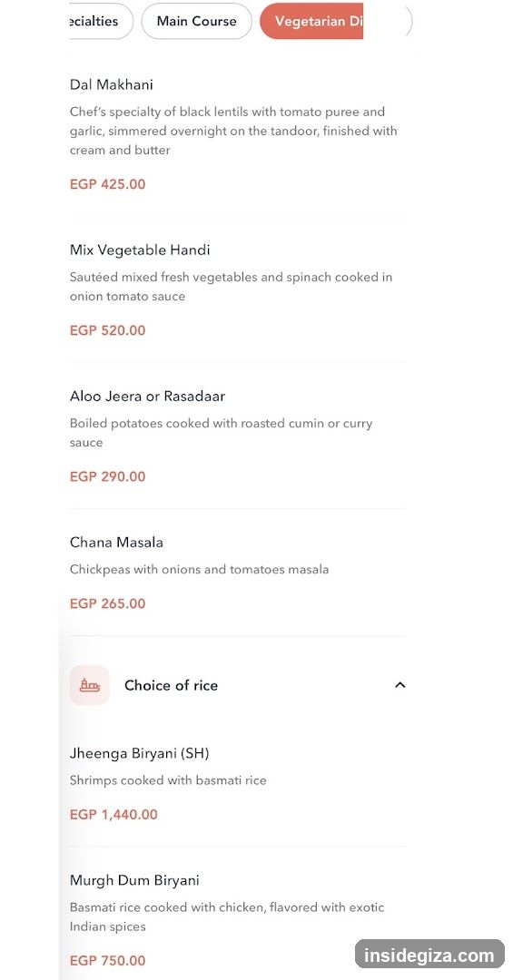Open the Specialties tab
Viewport: 513px width, 980px height.
[x=100, y=21]
